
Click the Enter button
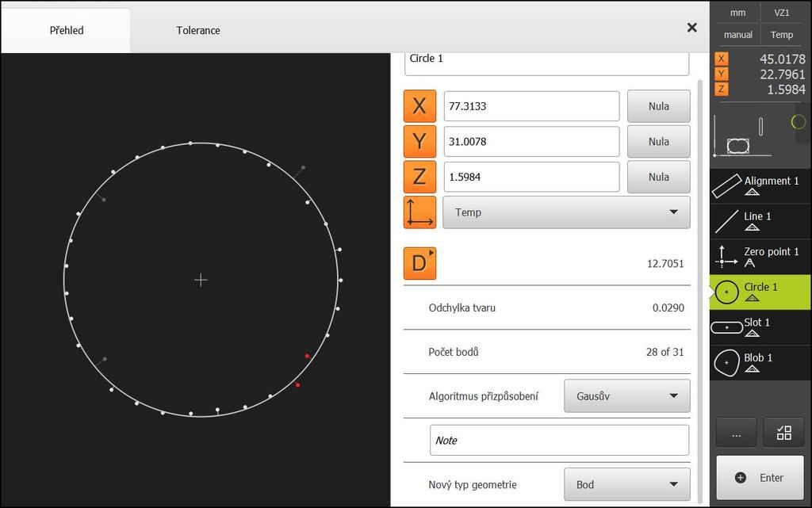(760, 477)
